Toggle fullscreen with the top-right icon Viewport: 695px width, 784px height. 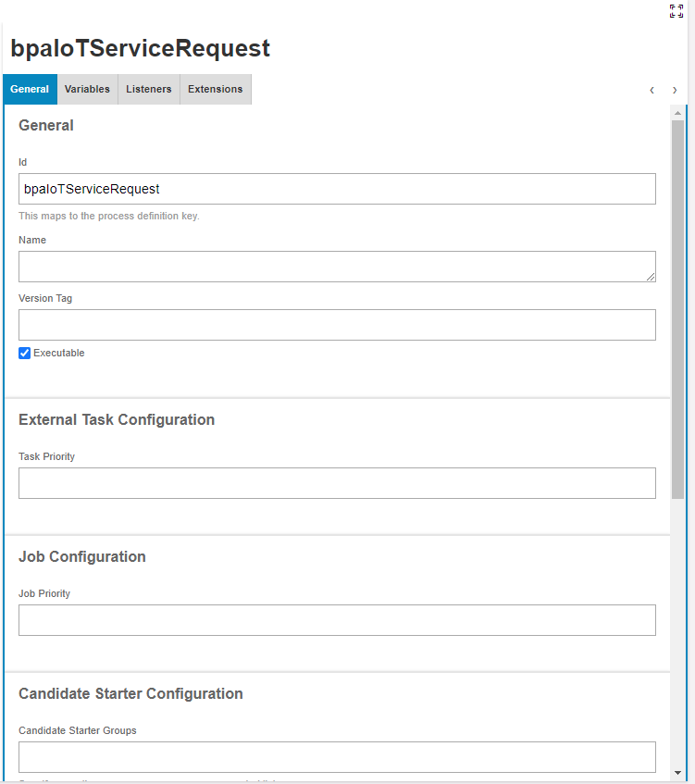click(x=676, y=11)
